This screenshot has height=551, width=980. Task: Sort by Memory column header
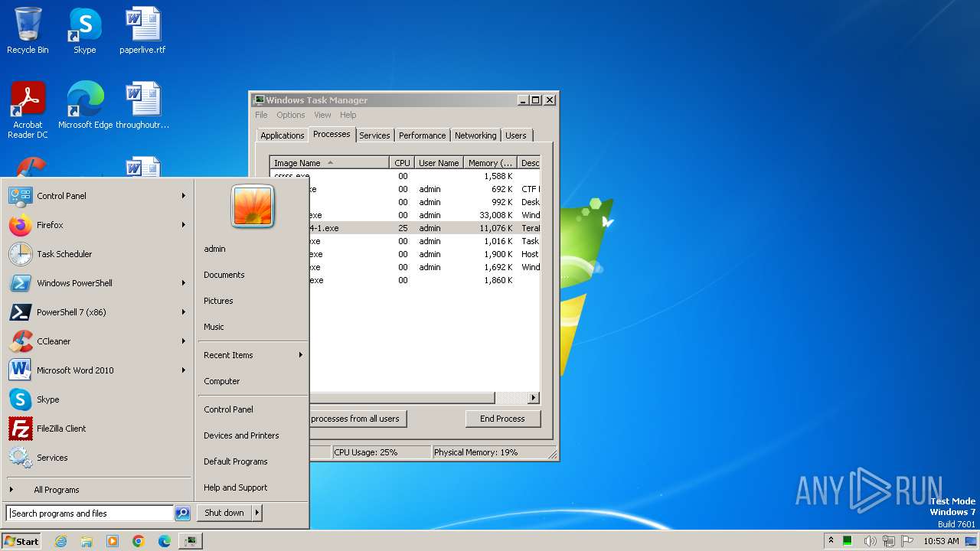point(490,163)
